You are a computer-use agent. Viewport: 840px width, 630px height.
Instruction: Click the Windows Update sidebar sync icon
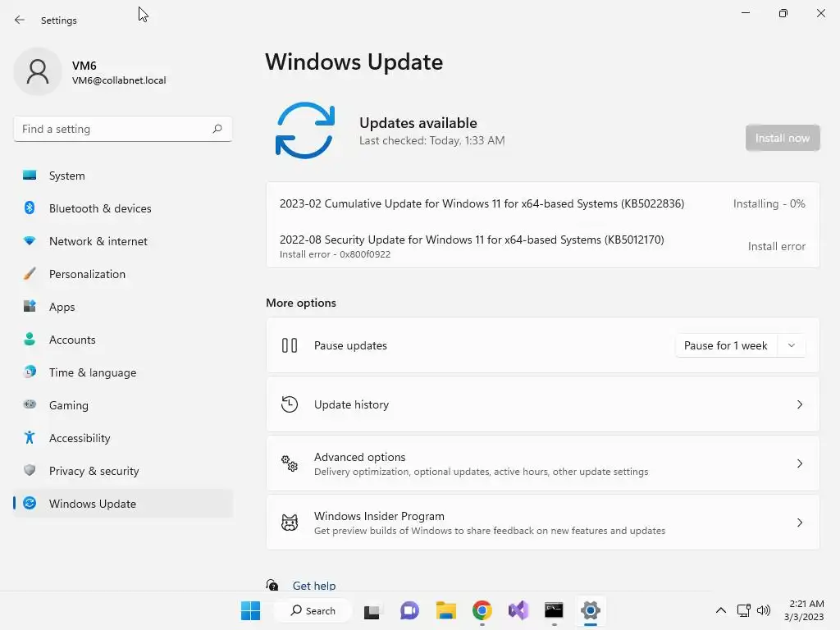(30, 503)
